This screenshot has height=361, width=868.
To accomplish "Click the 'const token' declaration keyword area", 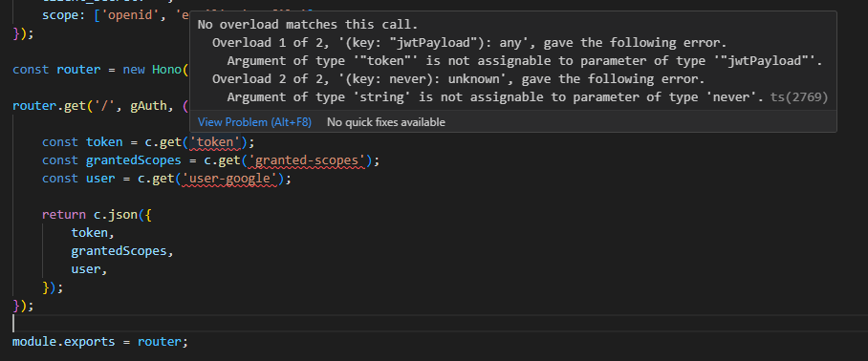I will (x=82, y=142).
